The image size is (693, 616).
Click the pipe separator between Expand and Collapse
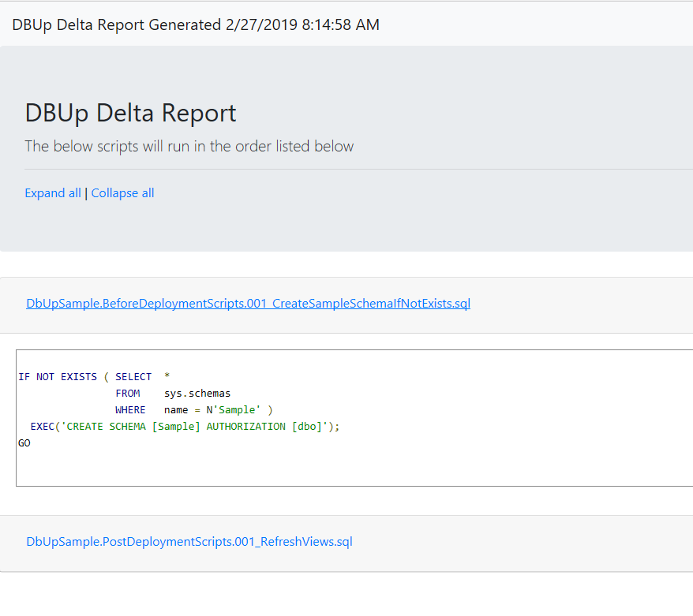86,193
